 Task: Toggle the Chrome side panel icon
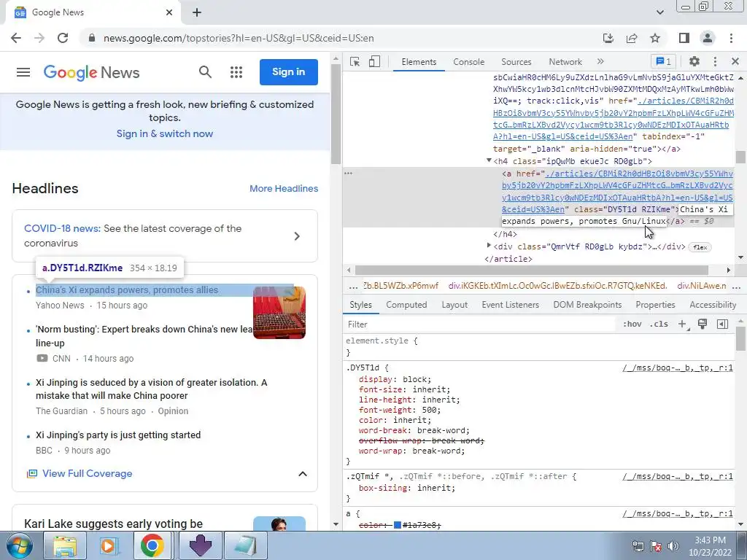[x=684, y=38]
